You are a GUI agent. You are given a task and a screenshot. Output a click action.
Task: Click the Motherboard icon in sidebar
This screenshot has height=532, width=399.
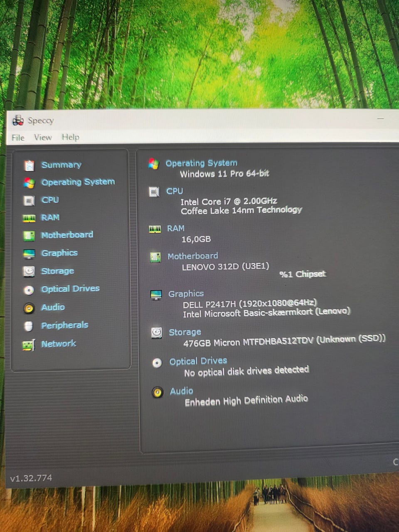(29, 236)
